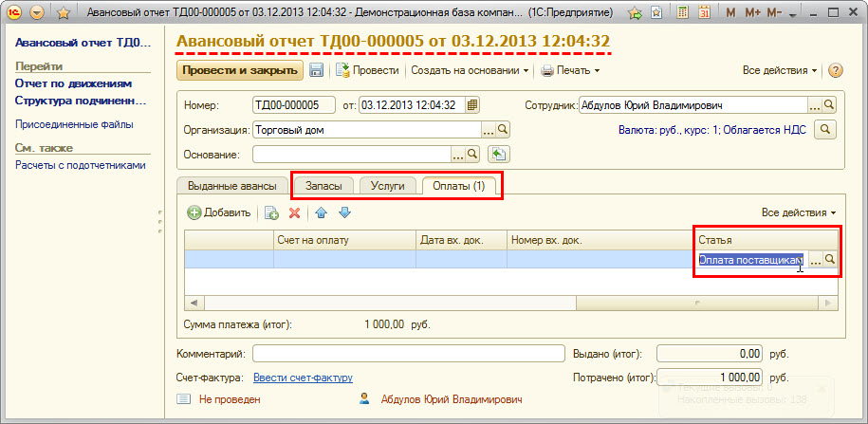868x424 pixels.
Task: Click the Номер вх. док. column header
Action: point(600,240)
